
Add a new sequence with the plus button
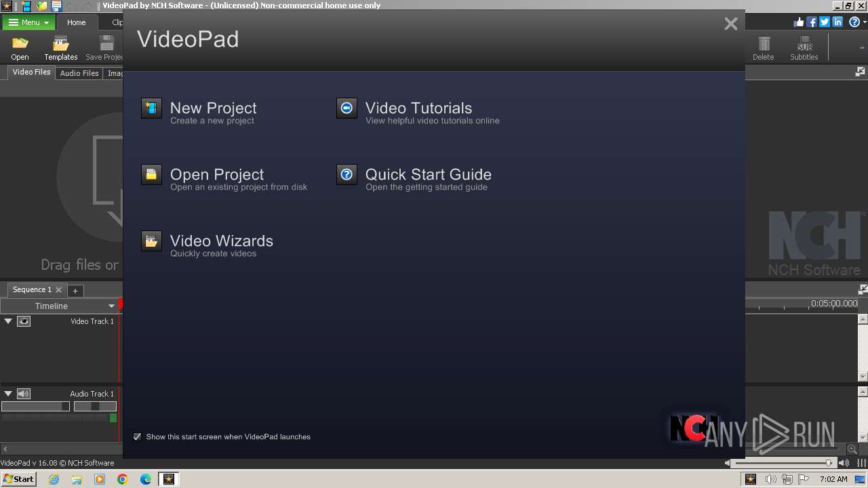[75, 290]
